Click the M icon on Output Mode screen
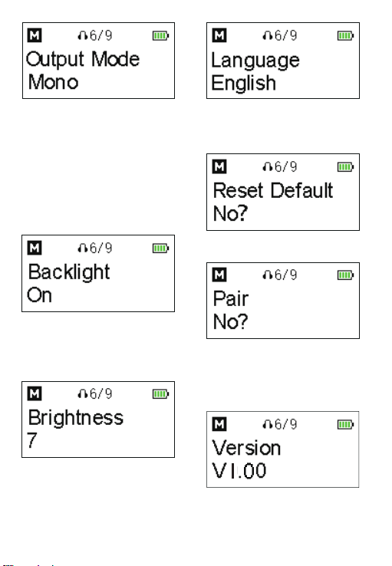Viewport: 392px width, 566px height. click(x=35, y=35)
